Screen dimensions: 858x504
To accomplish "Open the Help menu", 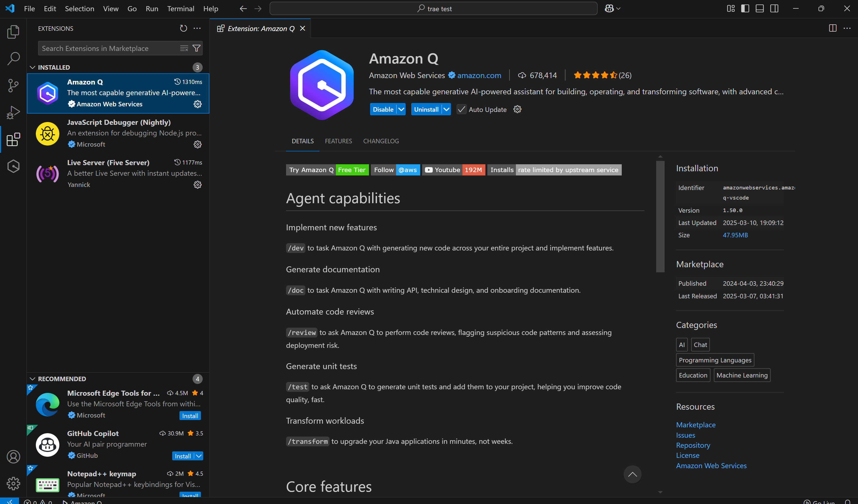I will pos(211,8).
